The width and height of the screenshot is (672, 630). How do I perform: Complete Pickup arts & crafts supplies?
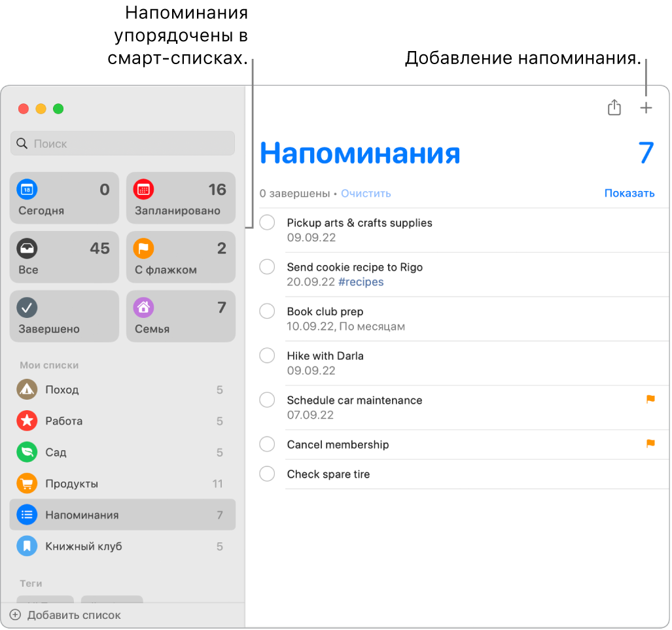tap(267, 222)
